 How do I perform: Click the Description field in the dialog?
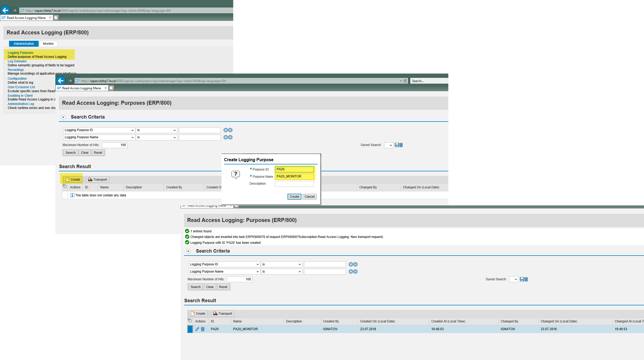[x=294, y=184]
